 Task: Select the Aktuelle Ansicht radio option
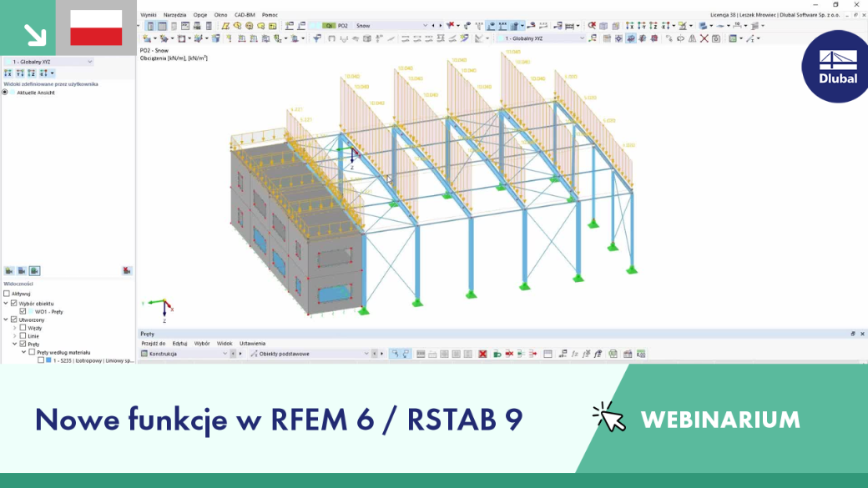tap(5, 93)
